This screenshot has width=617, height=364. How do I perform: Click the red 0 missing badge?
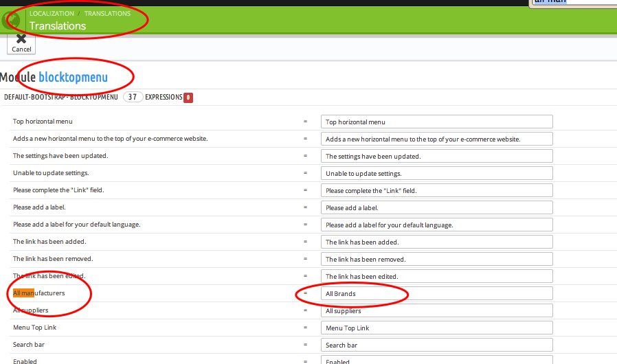(x=188, y=98)
